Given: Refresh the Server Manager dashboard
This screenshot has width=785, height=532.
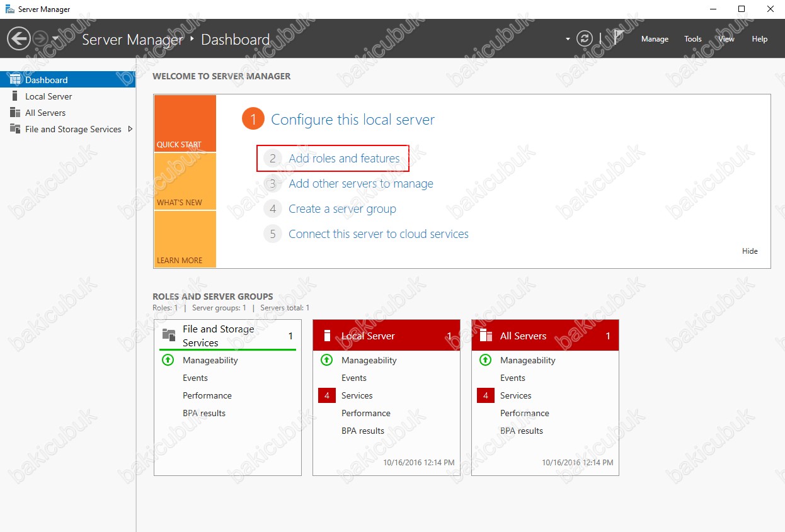Looking at the screenshot, I should (x=585, y=39).
